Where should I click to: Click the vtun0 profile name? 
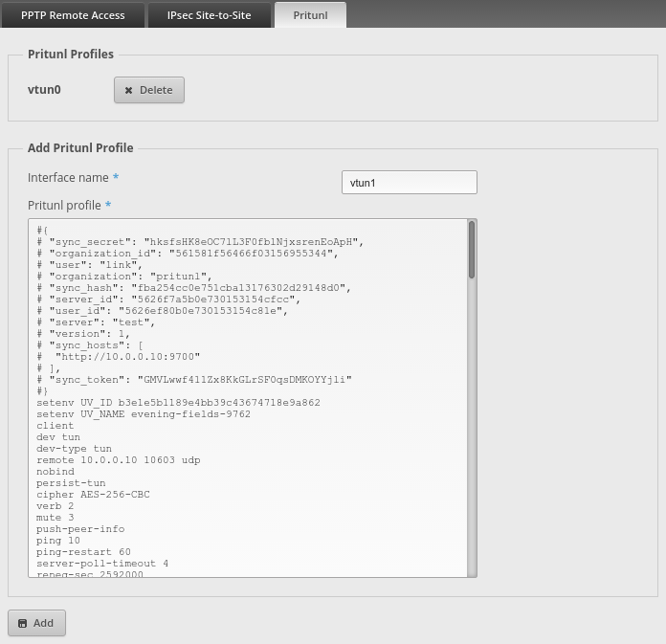[x=44, y=90]
